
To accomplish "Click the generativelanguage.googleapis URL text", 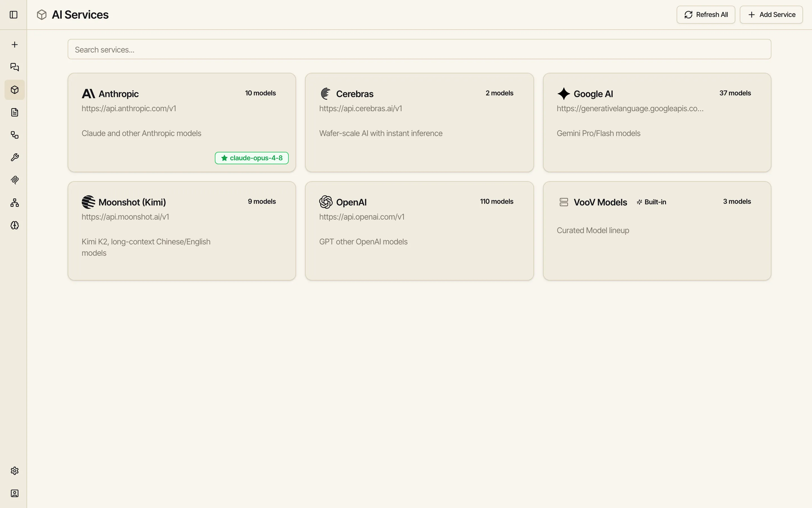I will (630, 109).
